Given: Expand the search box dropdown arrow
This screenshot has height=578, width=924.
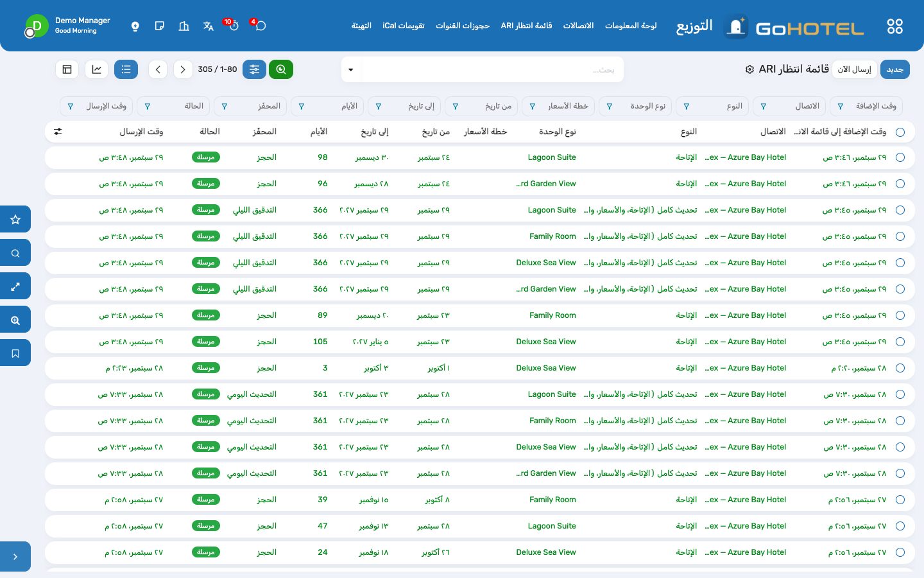Looking at the screenshot, I should coord(351,70).
